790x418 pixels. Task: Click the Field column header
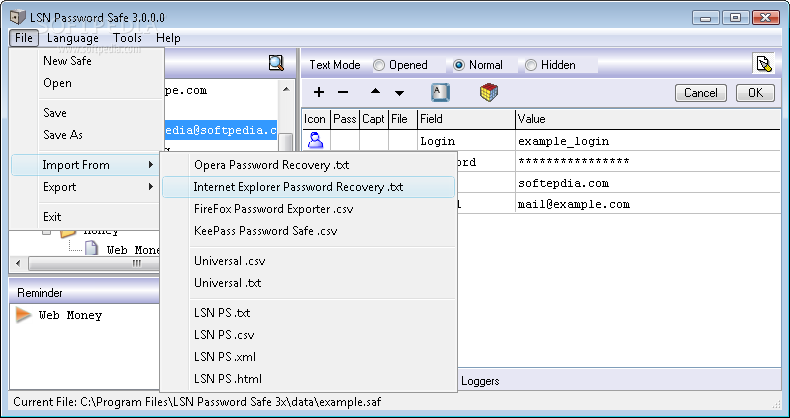coord(466,119)
